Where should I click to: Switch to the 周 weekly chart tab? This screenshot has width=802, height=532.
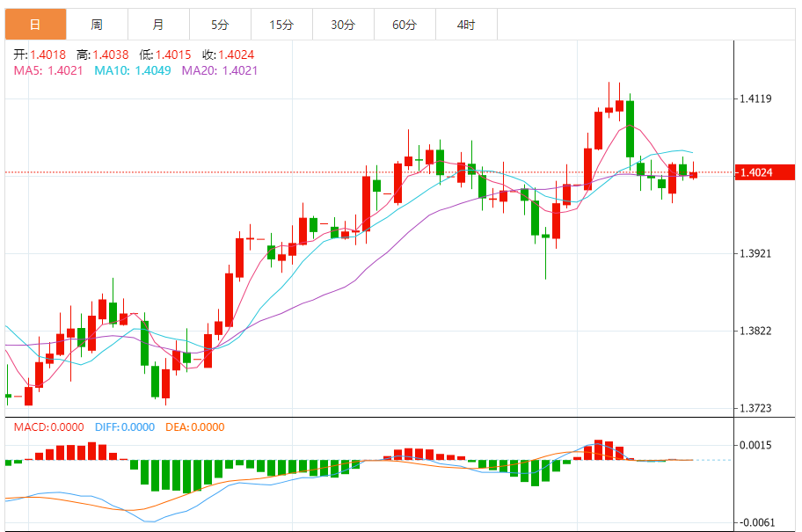pos(97,25)
